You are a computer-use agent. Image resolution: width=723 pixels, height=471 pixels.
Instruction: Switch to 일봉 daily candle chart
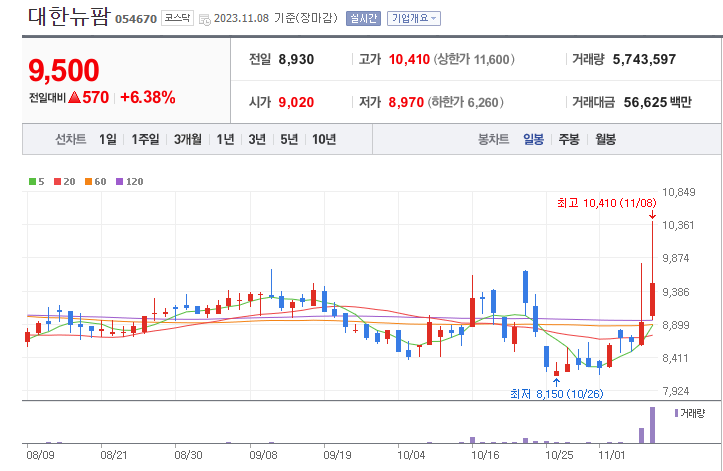coord(533,139)
